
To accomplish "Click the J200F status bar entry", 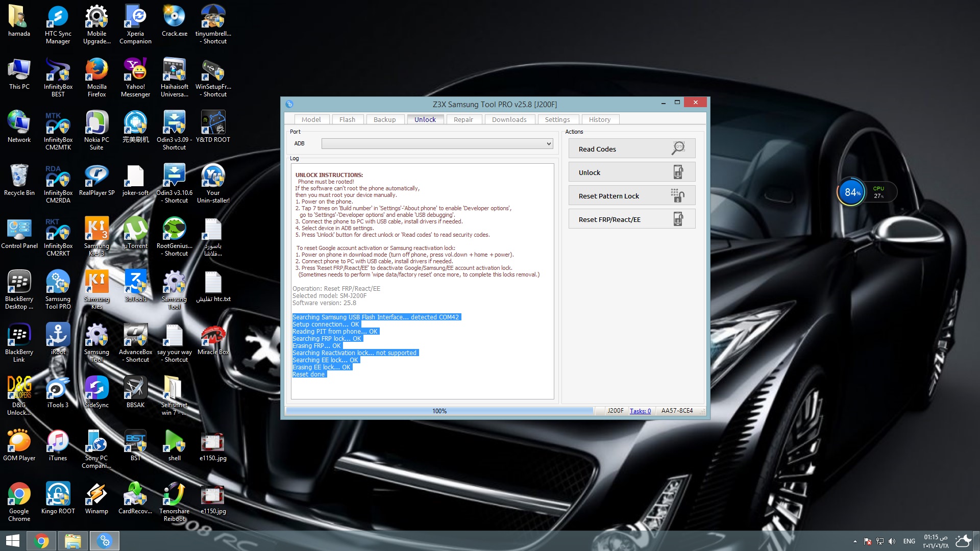I will 615,411.
